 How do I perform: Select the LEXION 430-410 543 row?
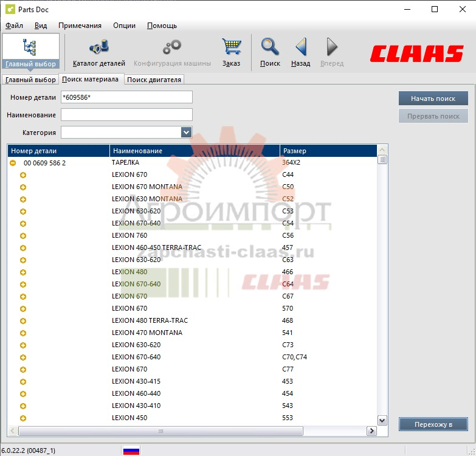pyautogui.click(x=192, y=406)
